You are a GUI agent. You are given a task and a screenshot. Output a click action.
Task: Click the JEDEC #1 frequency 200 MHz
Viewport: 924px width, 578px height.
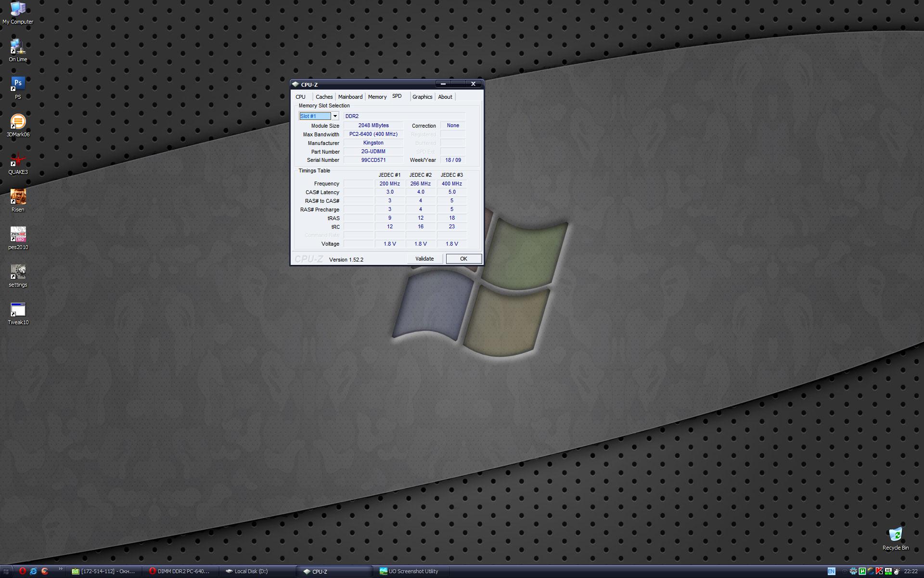tap(390, 184)
